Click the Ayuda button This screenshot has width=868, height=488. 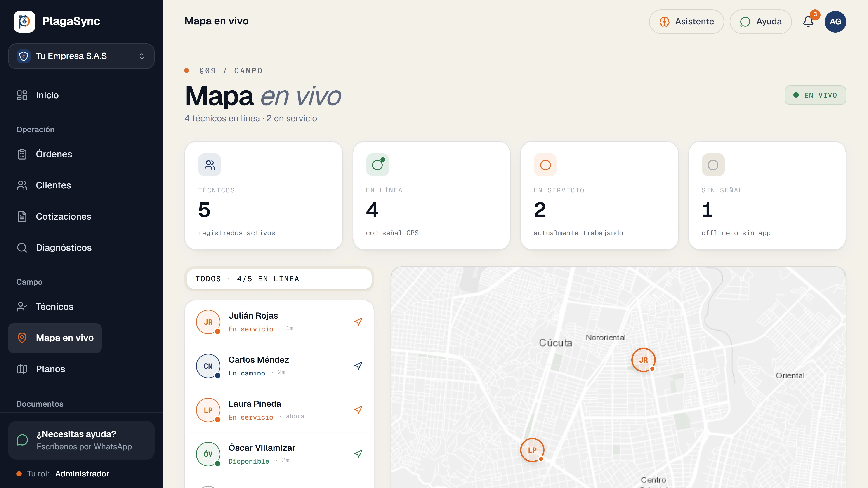760,21
